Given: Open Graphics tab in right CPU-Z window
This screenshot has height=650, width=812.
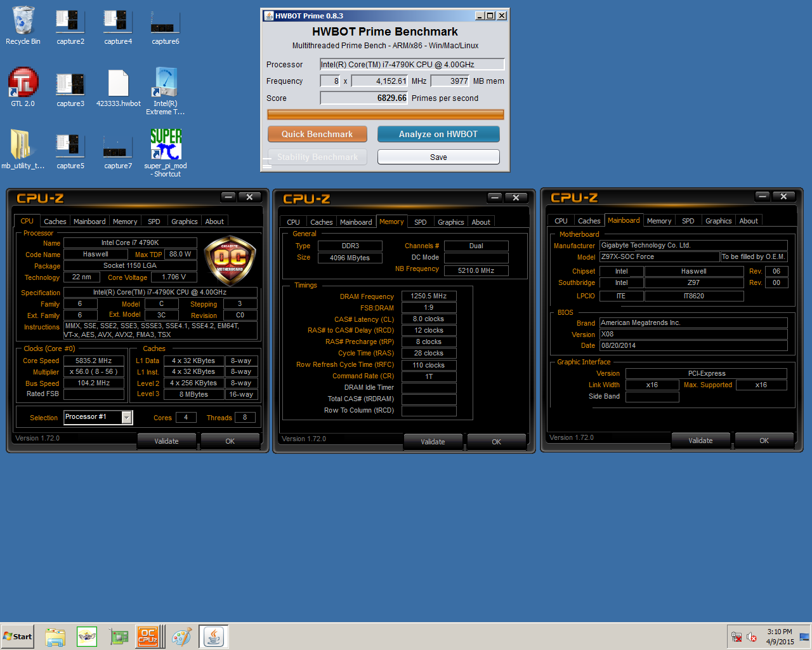Looking at the screenshot, I should [719, 221].
